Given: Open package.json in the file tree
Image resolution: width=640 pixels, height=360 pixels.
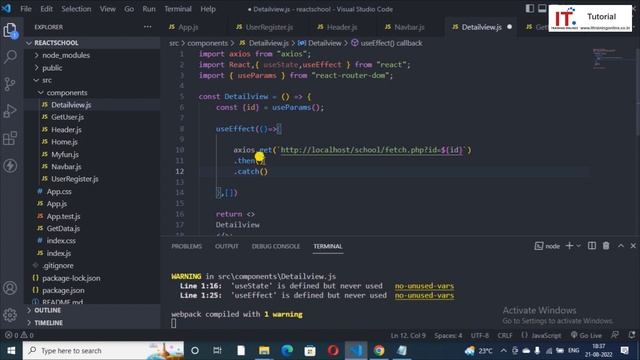Looking at the screenshot, I should click(x=63, y=290).
